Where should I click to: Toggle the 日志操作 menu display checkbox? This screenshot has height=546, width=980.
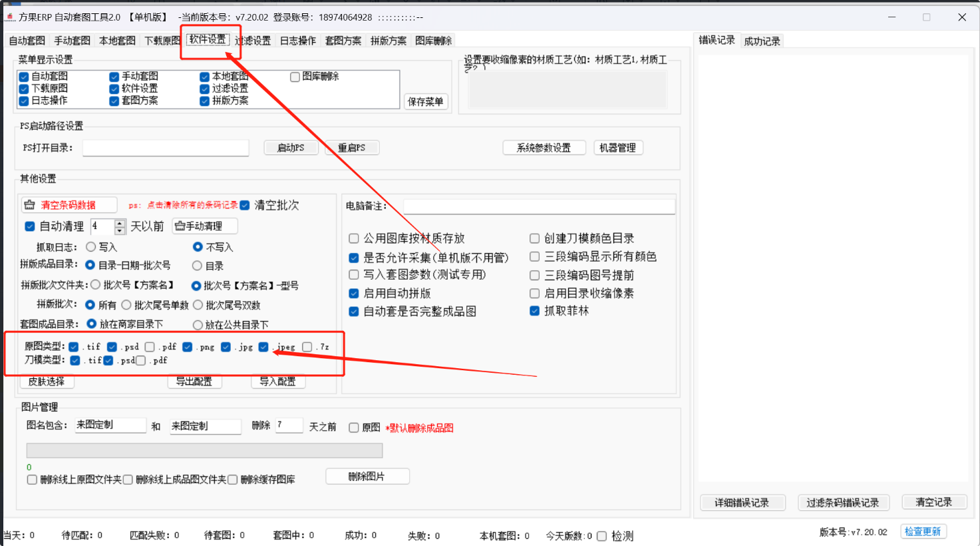coord(24,101)
